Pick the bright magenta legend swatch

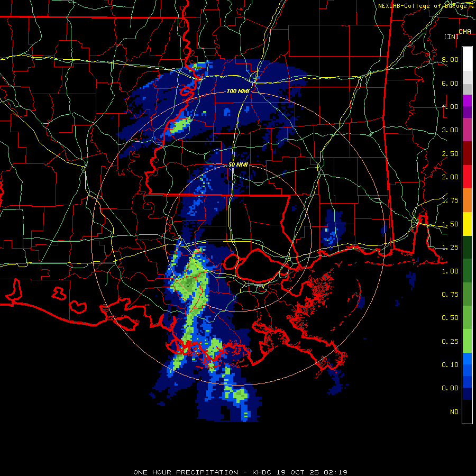click(x=467, y=100)
